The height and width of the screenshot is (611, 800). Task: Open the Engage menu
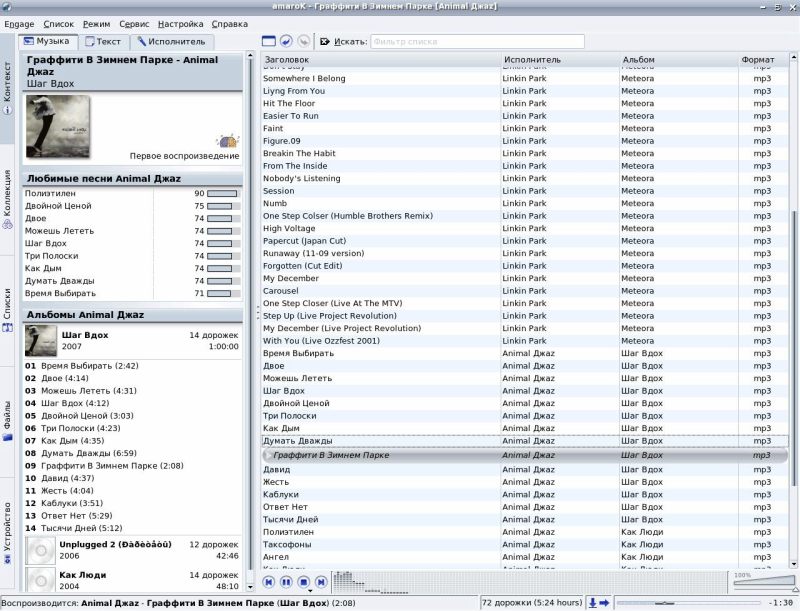19,24
